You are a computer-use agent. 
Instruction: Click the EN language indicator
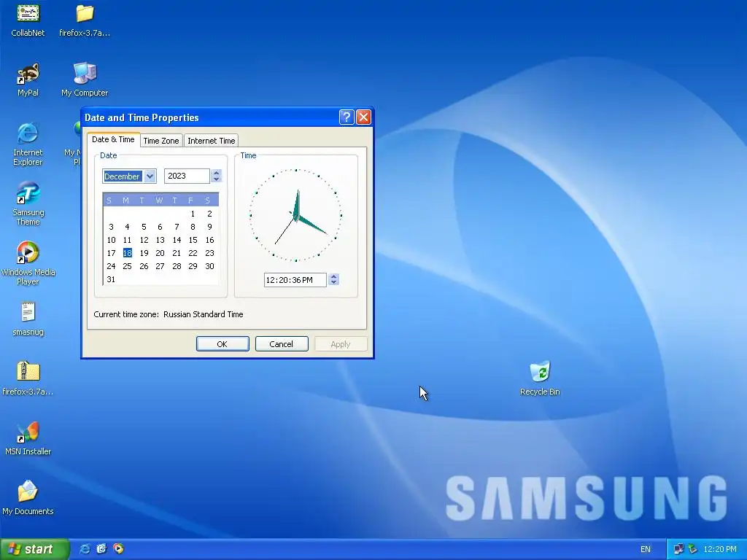tap(646, 549)
